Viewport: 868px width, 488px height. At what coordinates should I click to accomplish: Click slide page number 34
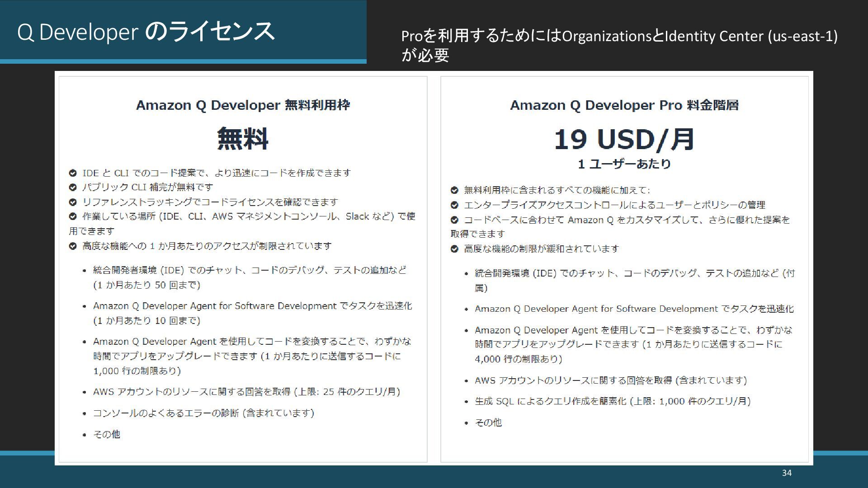(787, 473)
